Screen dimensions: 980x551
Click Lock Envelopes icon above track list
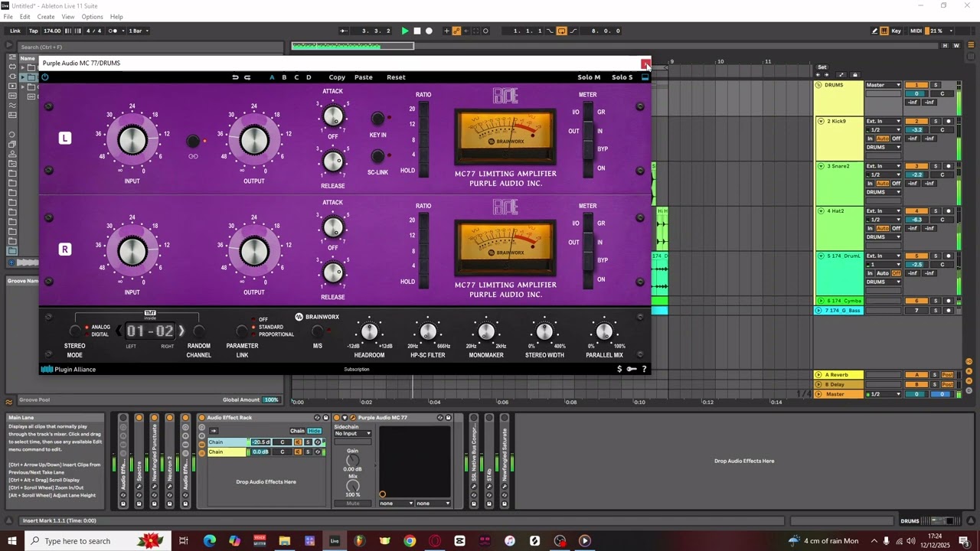855,75
